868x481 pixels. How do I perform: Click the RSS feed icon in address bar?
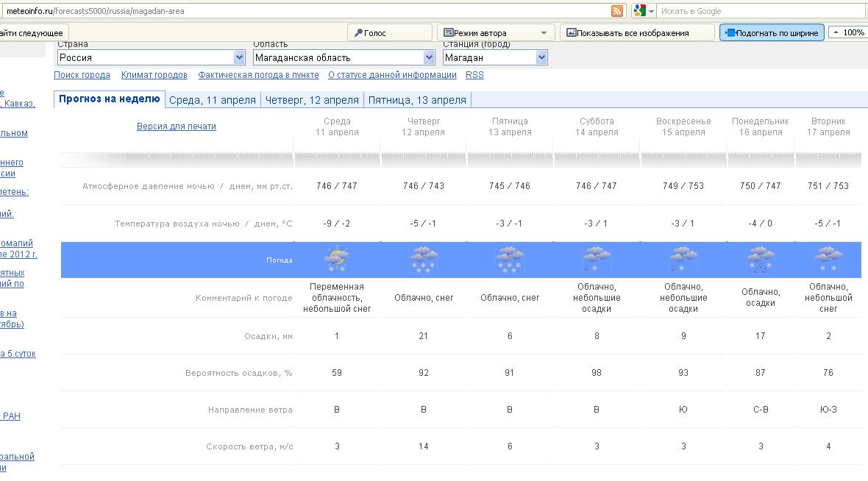617,11
